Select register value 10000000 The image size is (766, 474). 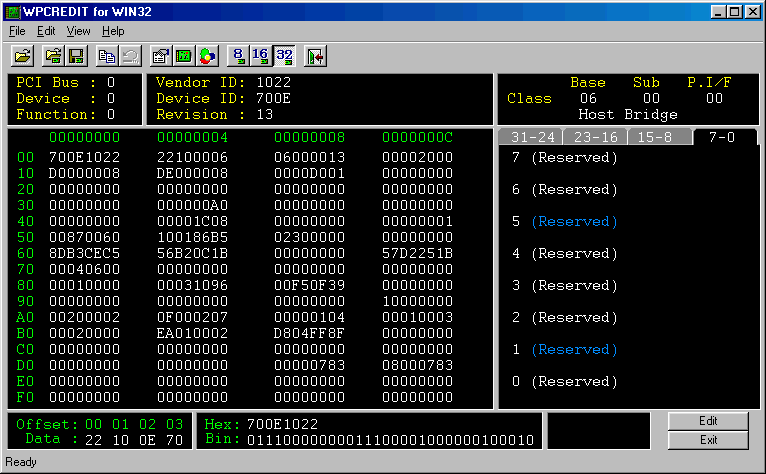(417, 302)
